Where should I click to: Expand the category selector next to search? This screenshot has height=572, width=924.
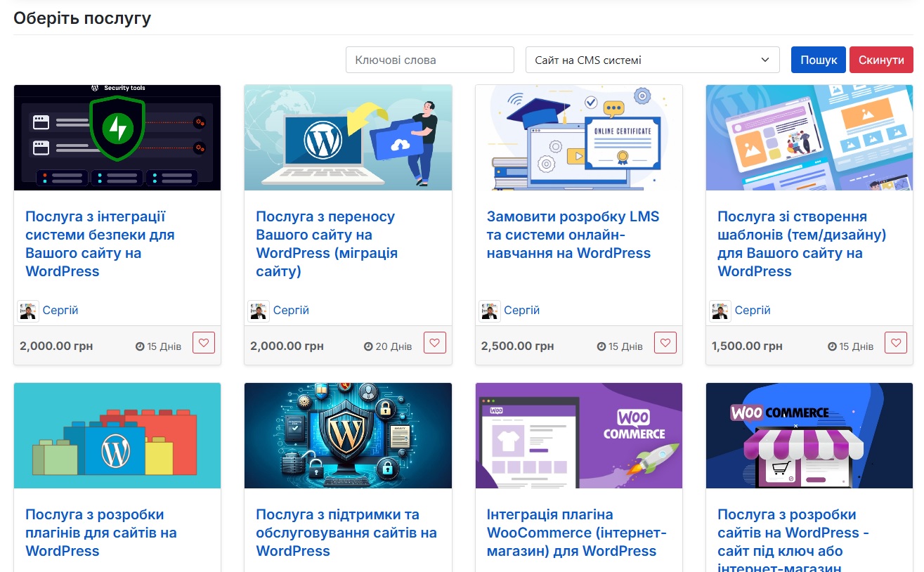652,60
